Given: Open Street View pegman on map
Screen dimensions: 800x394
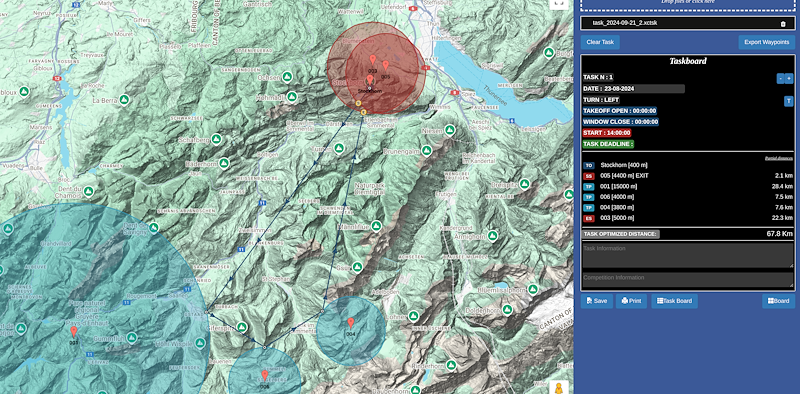Looking at the screenshot, I should (x=560, y=388).
